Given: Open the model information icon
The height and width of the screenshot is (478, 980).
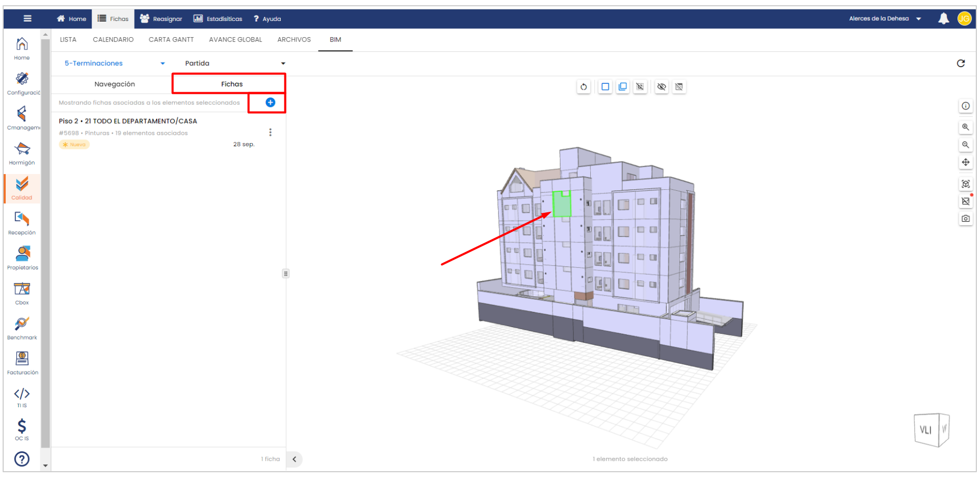Looking at the screenshot, I should tap(965, 106).
